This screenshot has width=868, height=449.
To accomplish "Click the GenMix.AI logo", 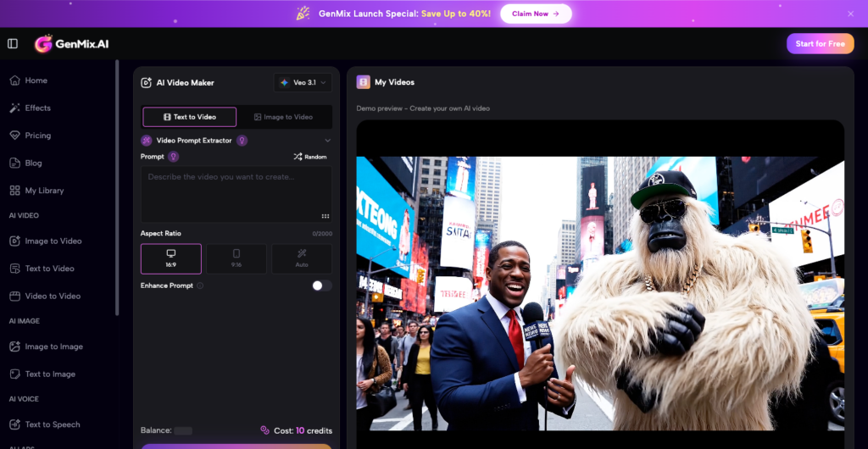I will [72, 44].
